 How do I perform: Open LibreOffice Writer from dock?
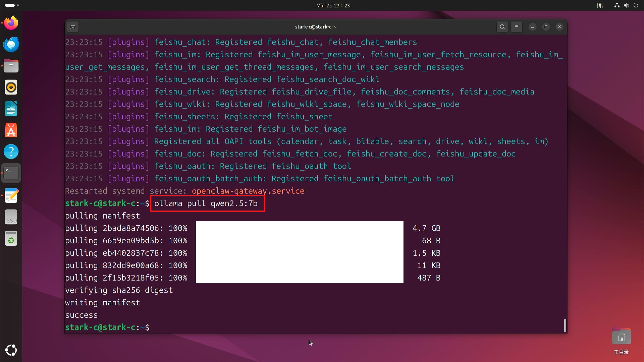(x=11, y=109)
